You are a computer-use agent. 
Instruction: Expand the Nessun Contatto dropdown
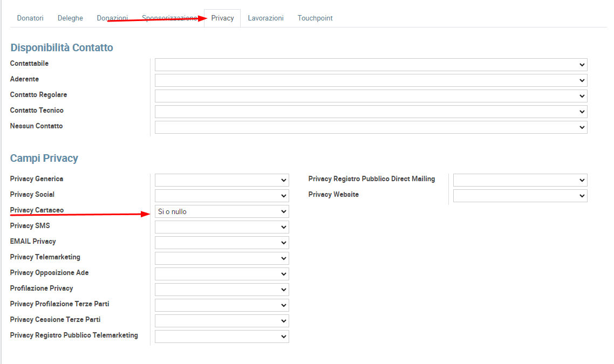coord(371,127)
